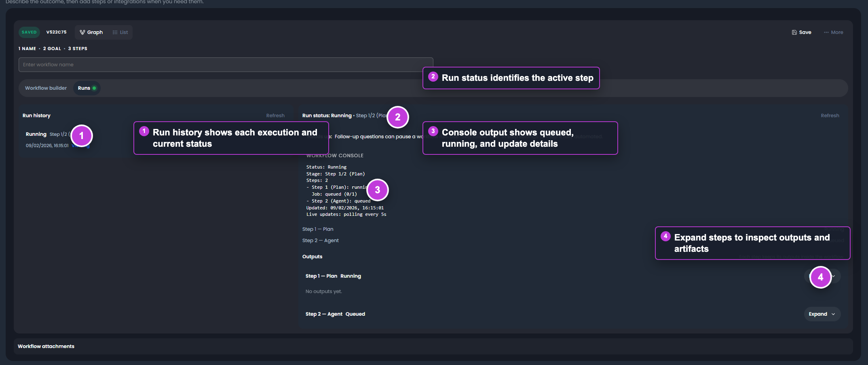
Task: Click the 2 GOAL step indicator
Action: click(x=52, y=49)
